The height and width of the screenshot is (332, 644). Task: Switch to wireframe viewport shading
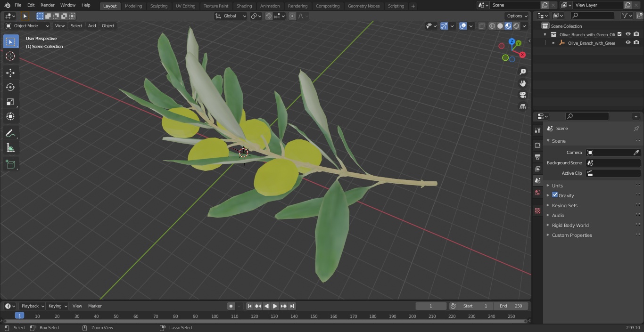coord(492,26)
